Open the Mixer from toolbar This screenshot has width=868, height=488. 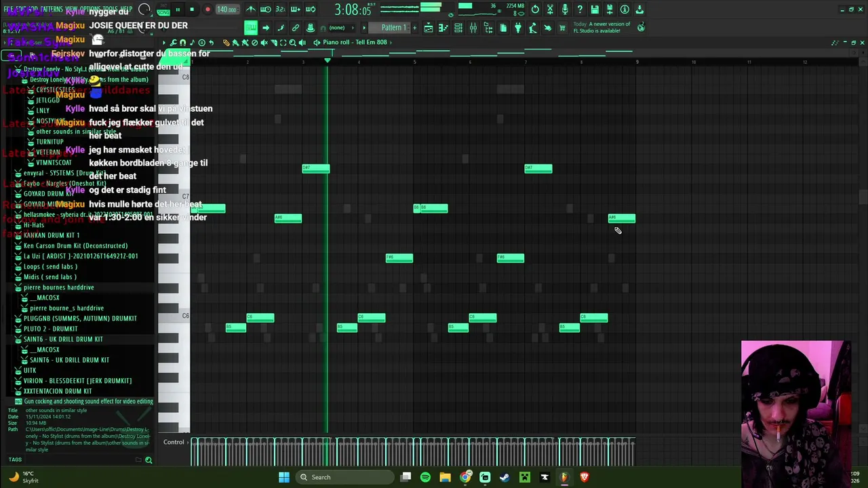coord(473,28)
